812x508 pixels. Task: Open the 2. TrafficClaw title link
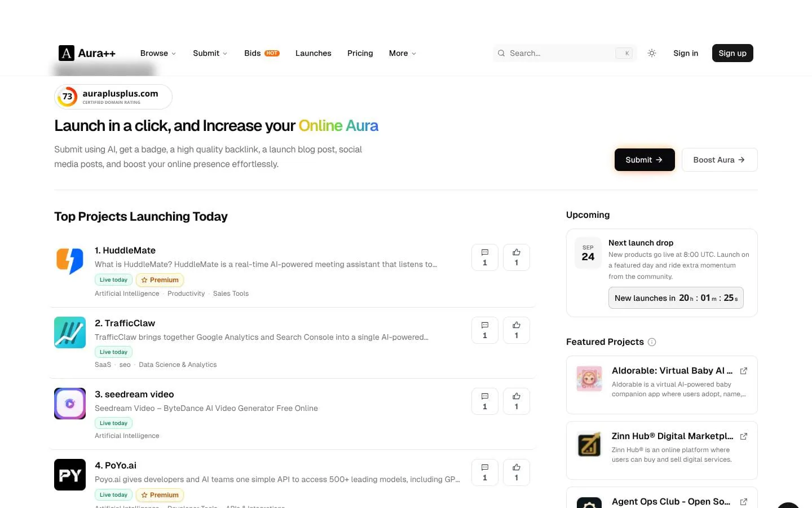pyautogui.click(x=125, y=323)
